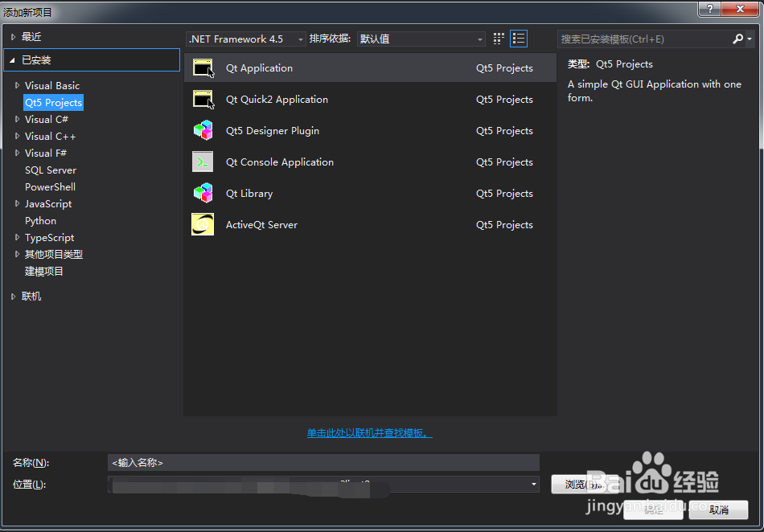Screen dimensions: 764x532
Task: Select Visual Basic category label
Action: (x=52, y=86)
